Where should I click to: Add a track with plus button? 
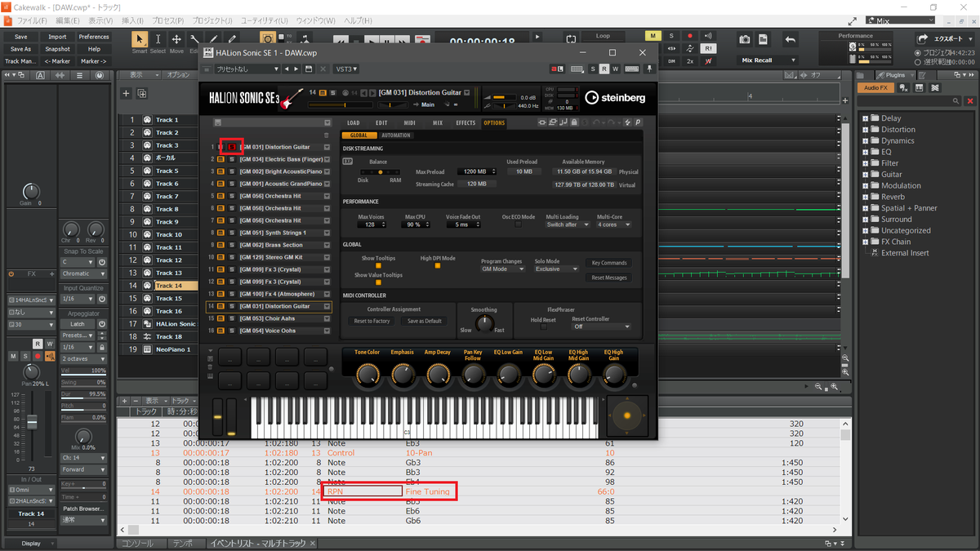tap(126, 94)
